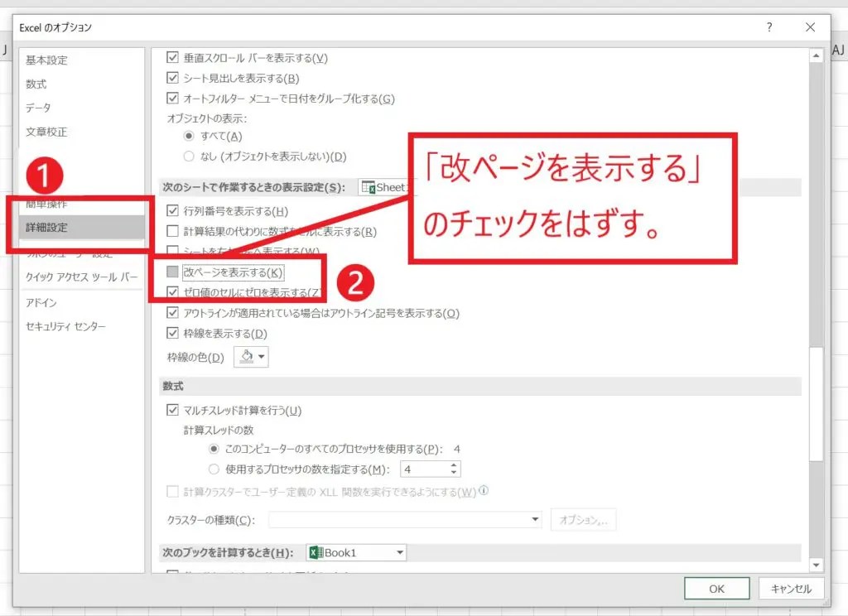Toggle ゼロ値のセルにゼロを表示する checkbox
Viewport: 848px width, 616px height.
click(x=172, y=292)
